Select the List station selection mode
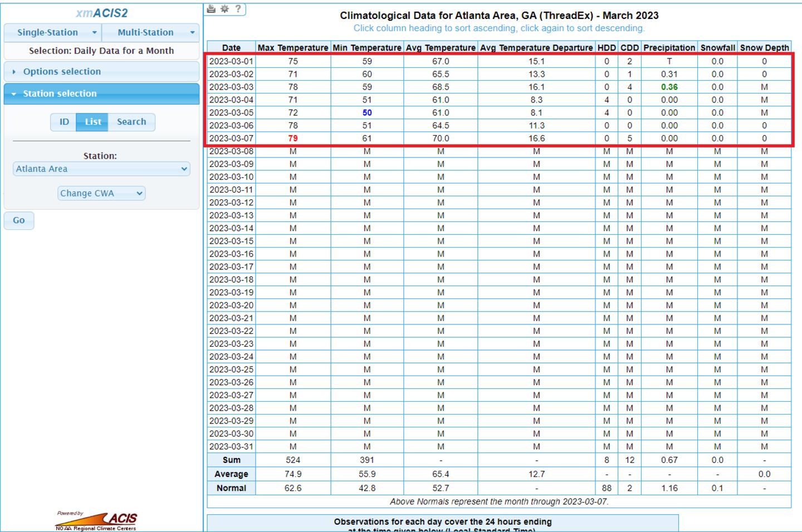 tap(93, 122)
